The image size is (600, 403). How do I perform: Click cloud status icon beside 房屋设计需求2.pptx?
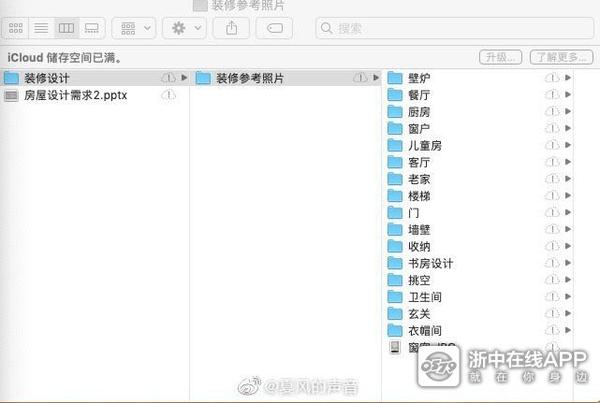click(168, 95)
